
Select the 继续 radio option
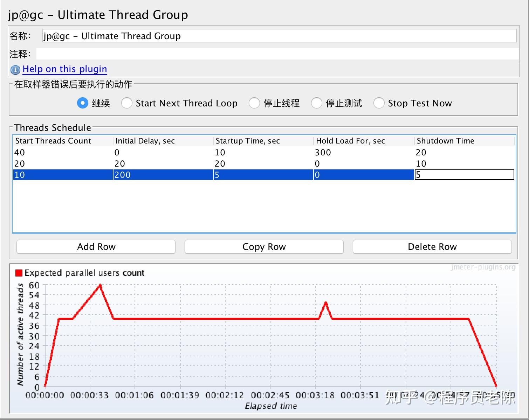[x=83, y=103]
